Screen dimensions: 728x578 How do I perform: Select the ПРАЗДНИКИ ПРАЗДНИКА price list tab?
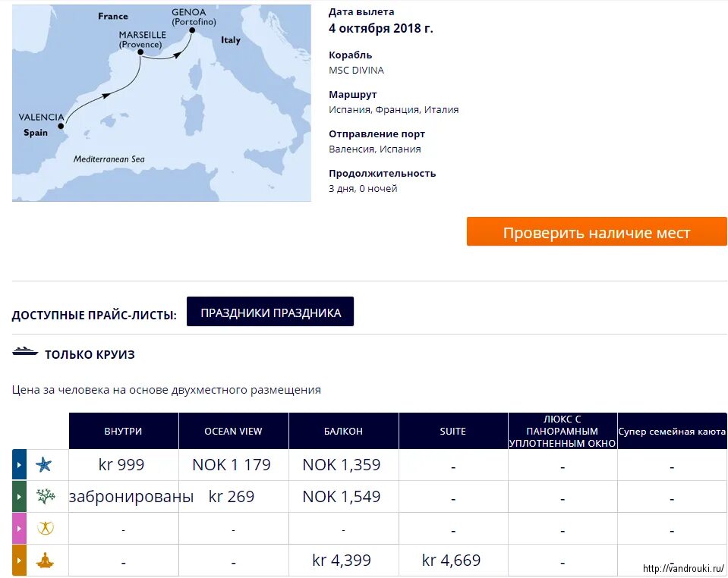coord(270,312)
